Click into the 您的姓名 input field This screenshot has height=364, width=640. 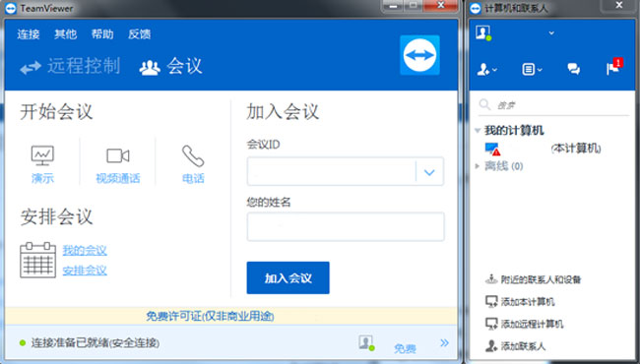(x=346, y=226)
